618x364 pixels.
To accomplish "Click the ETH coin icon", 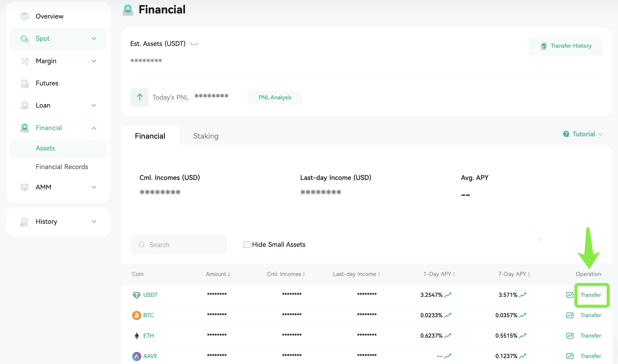I will point(136,336).
